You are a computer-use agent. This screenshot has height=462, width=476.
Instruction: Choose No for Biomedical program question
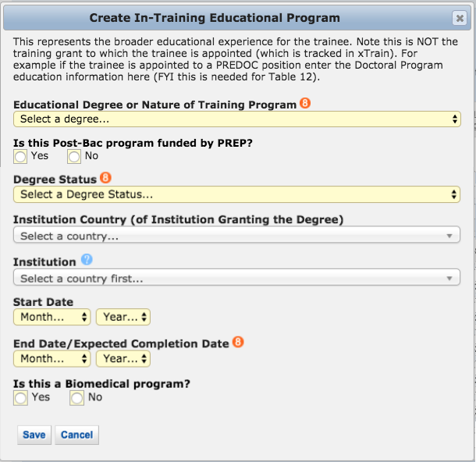76,398
